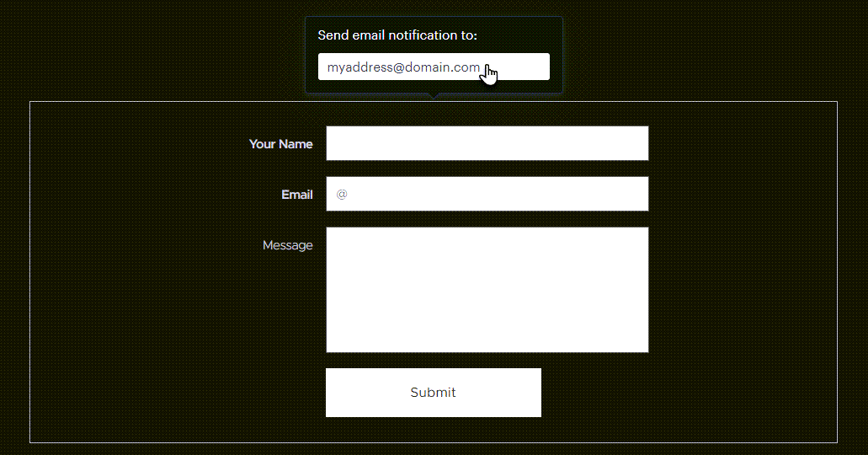Click inside the Message text area
Viewport: 868px width, 455px height.
[487, 290]
